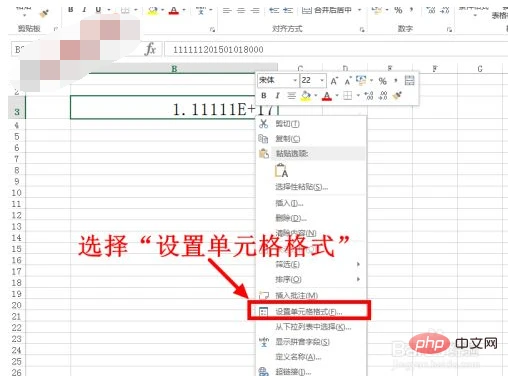Screen dimensions: 508x376
Task: Select row 20 header
Action: pyautogui.click(x=17, y=305)
